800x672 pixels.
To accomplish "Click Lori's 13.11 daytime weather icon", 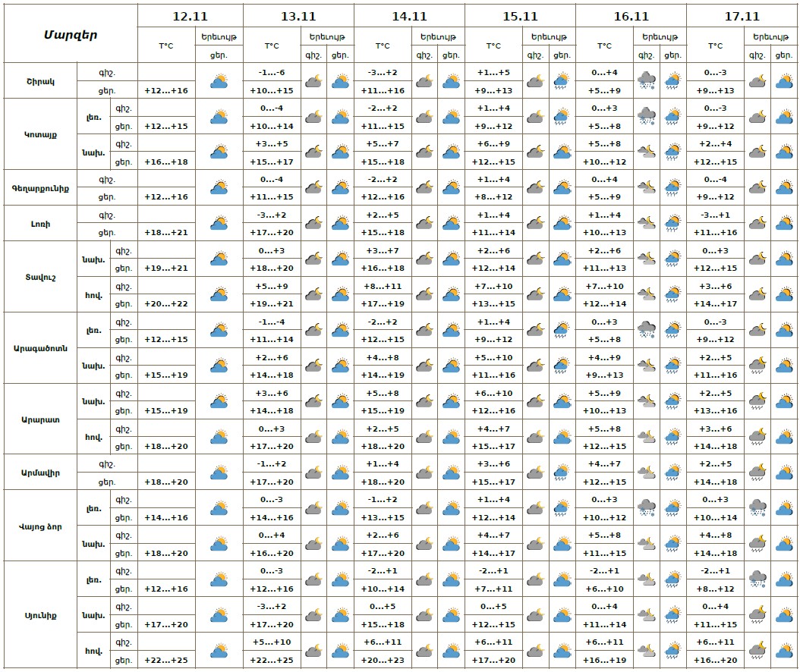I will click(340, 223).
